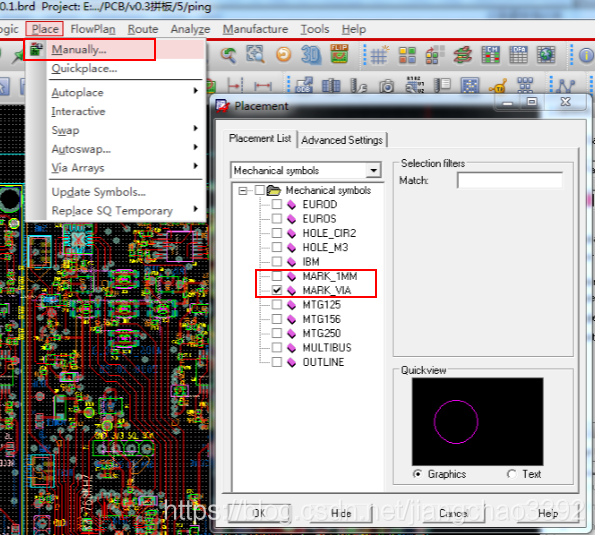Click the Zoom Fit selection icon
The image size is (595, 535).
pyautogui.click(x=255, y=54)
